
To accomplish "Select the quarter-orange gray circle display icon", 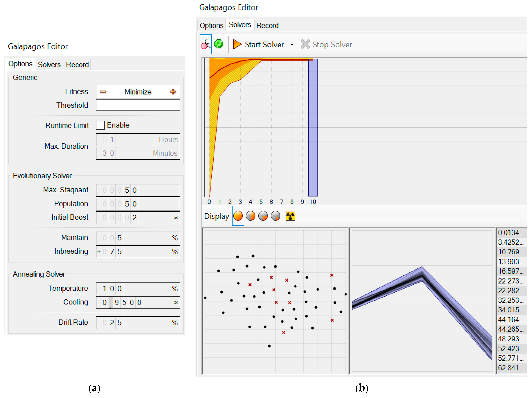I will coord(263,216).
